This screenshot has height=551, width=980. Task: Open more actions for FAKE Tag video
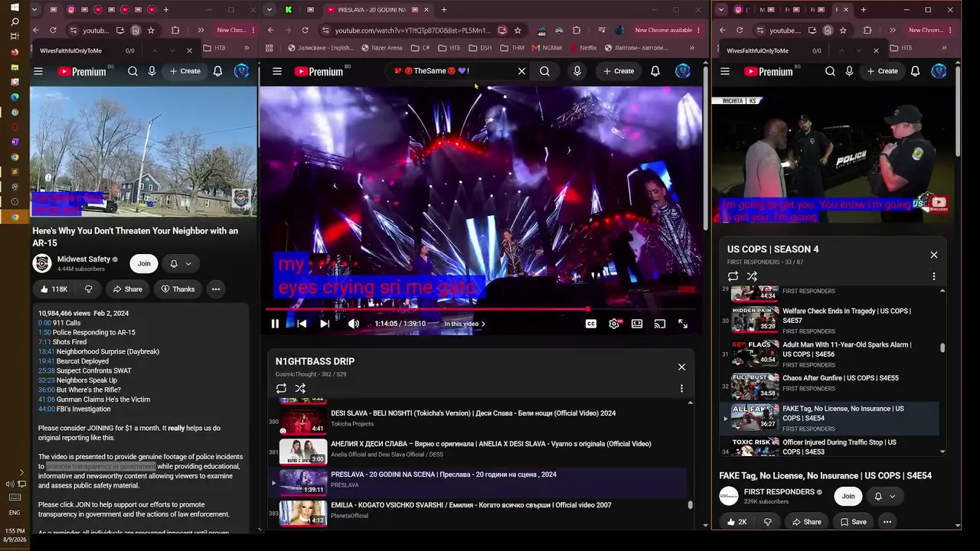tap(887, 522)
